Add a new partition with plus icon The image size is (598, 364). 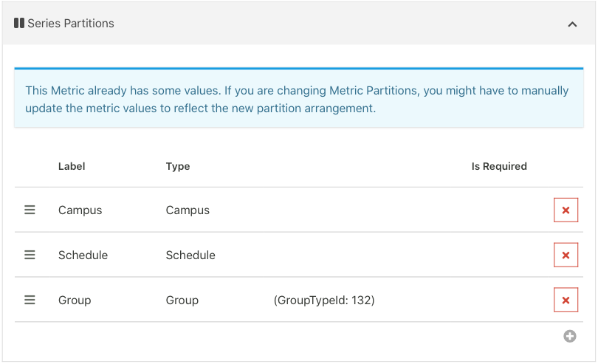tap(570, 336)
